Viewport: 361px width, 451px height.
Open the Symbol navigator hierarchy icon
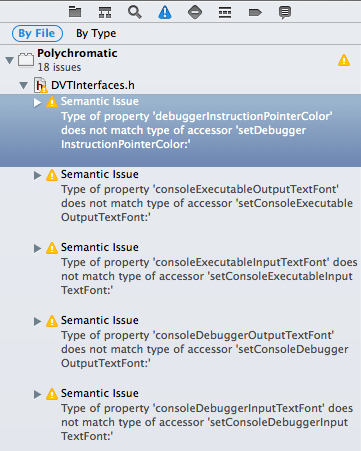105,12
